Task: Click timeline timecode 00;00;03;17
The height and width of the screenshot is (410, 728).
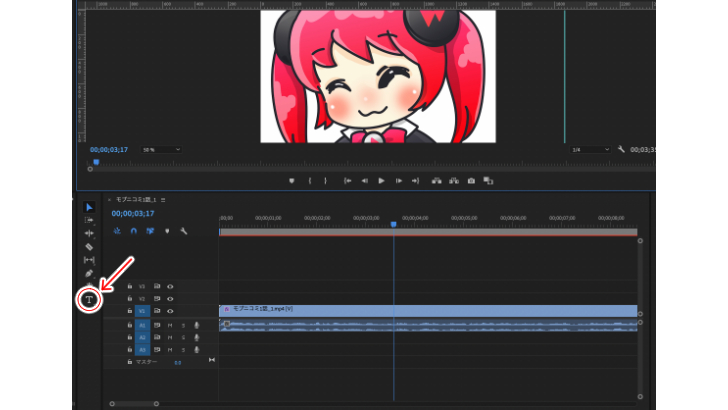Action: tap(133, 214)
